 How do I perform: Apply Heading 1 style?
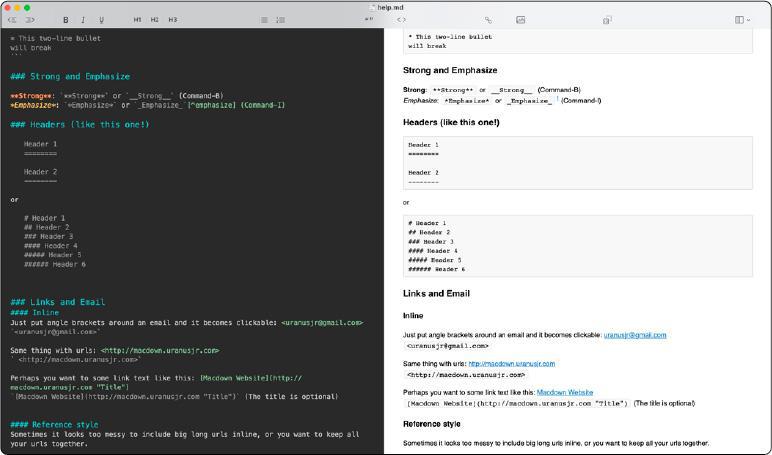click(137, 20)
